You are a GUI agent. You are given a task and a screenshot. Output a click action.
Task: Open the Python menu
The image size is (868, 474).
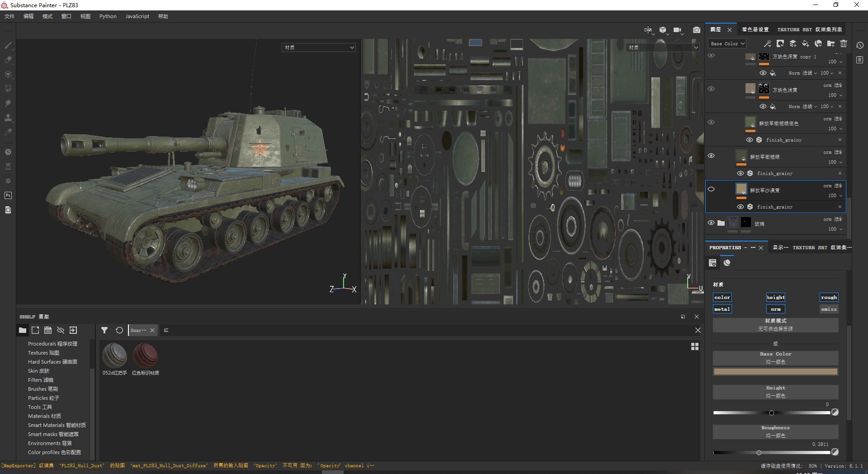(108, 16)
